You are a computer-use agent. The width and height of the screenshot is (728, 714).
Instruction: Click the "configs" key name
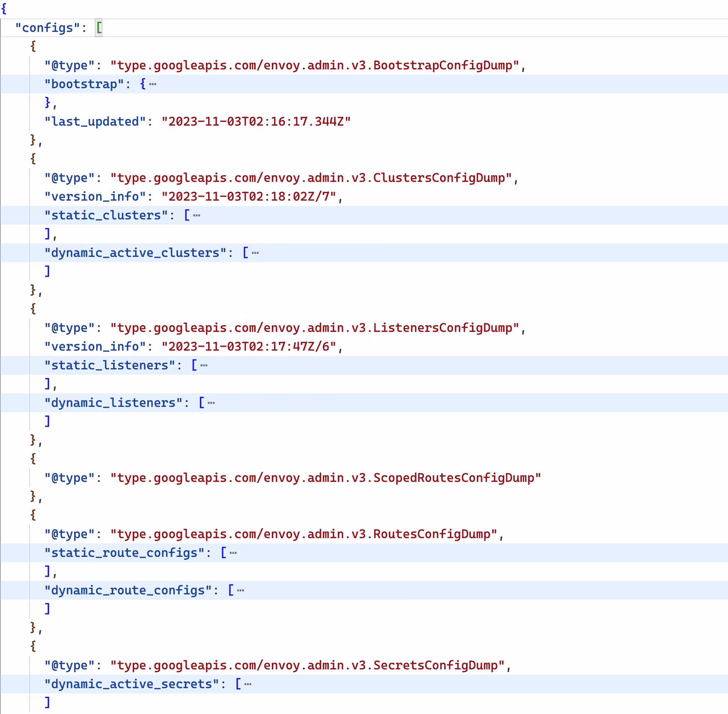coord(48,28)
